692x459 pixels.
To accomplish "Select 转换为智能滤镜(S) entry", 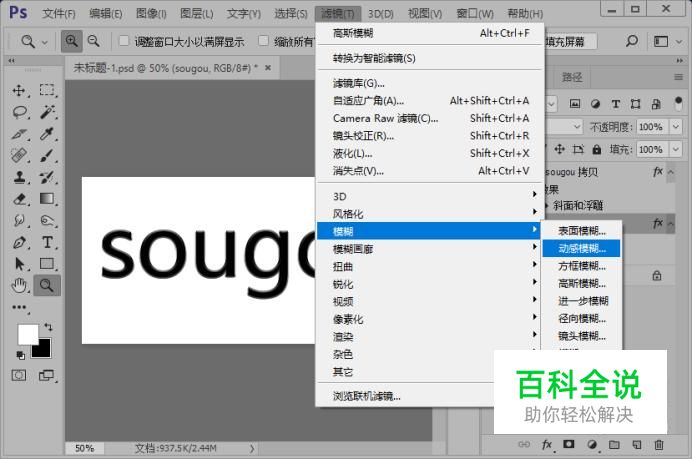I will point(429,58).
